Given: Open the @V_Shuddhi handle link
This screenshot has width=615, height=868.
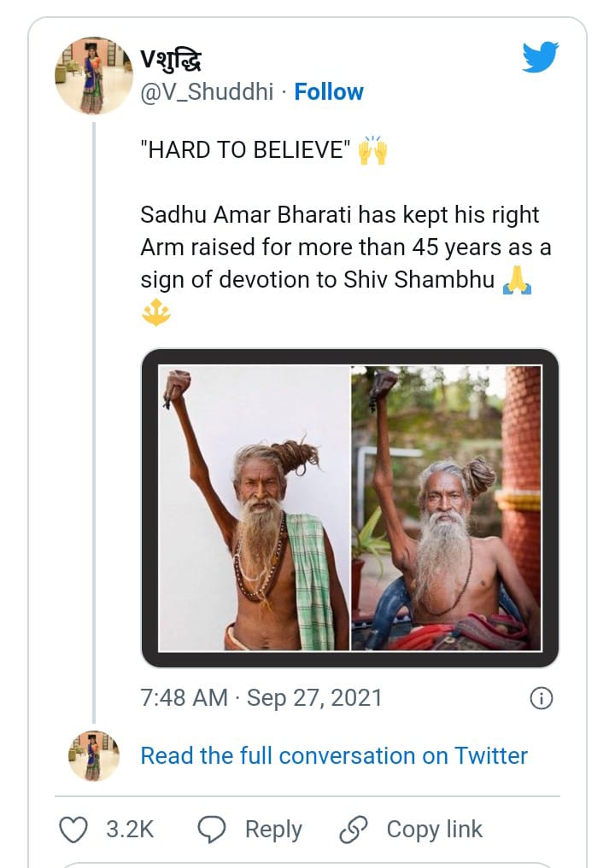Looking at the screenshot, I should coord(207,92).
